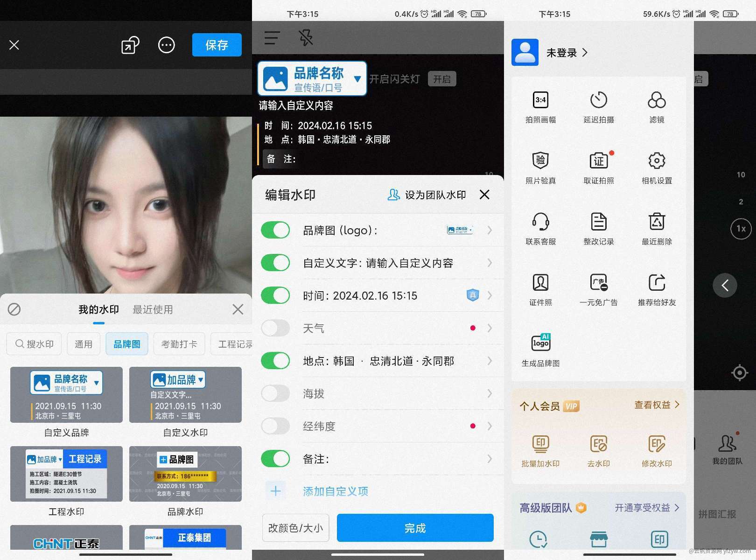Screen dimensions: 756x560
Task: Open 最近删除 trash icon
Action: 657,222
